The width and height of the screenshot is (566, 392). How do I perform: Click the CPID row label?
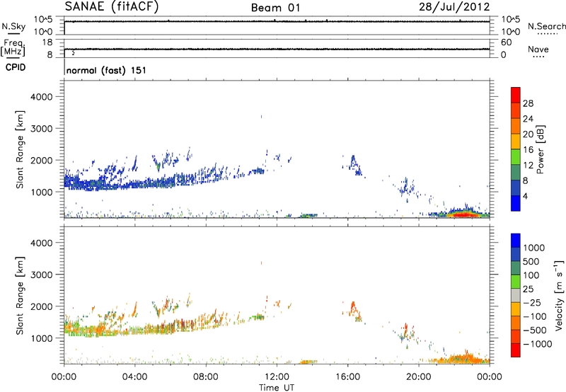[16, 67]
